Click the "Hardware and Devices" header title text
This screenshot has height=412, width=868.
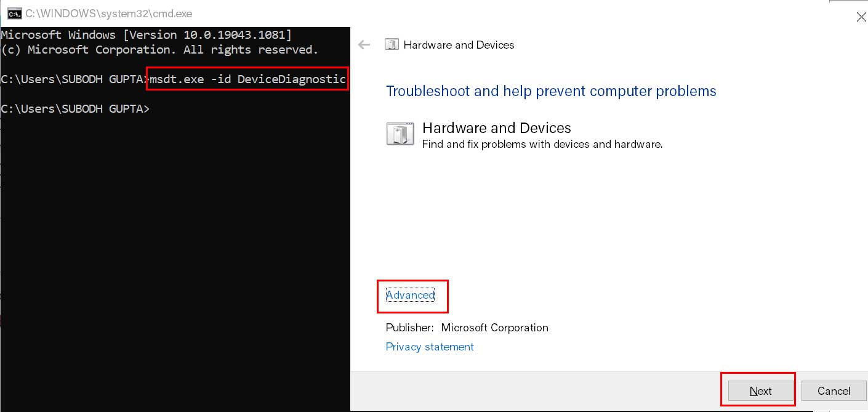coord(459,45)
